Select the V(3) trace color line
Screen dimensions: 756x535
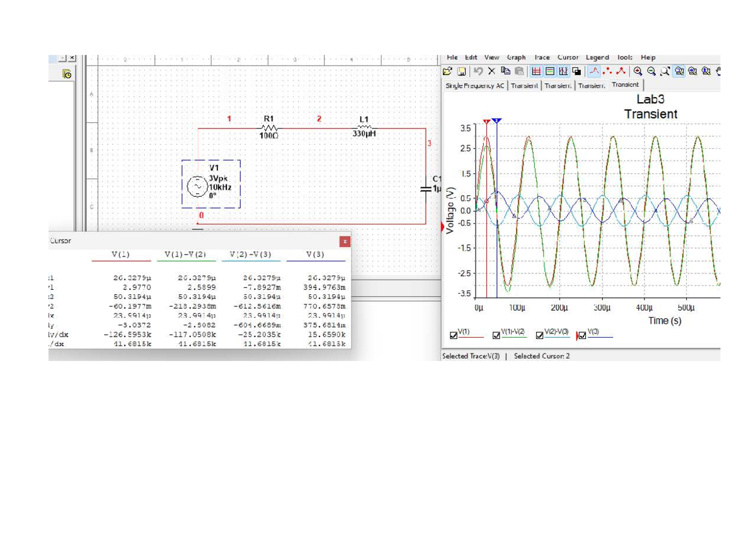point(600,337)
